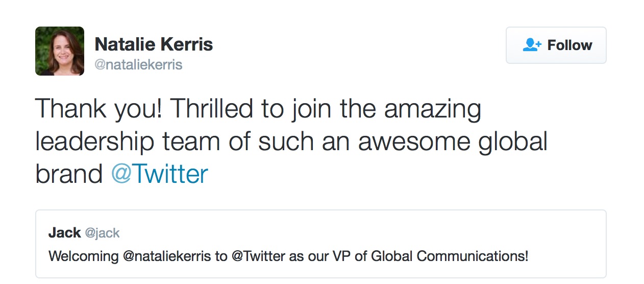The height and width of the screenshot is (284, 644).
Task: Click the word "brand" before @Twitter
Action: pyautogui.click(x=69, y=174)
